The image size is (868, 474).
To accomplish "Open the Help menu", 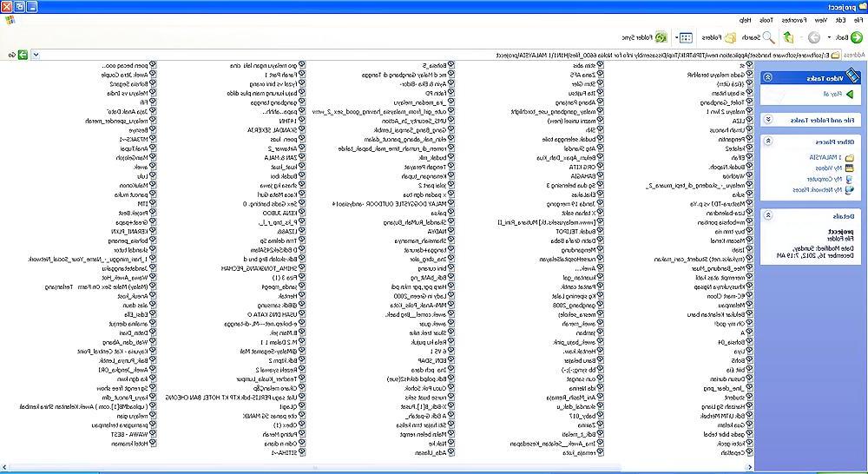I will pos(746,20).
